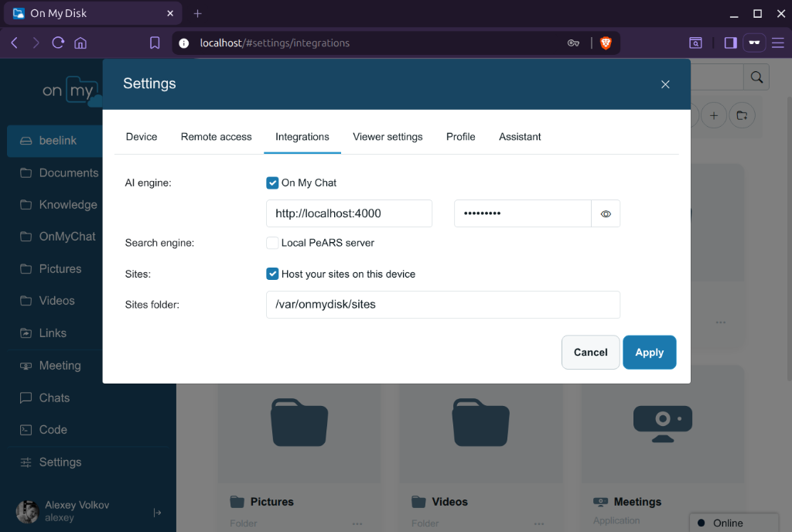Cancel the settings changes
Viewport: 792px width, 532px height.
point(590,353)
